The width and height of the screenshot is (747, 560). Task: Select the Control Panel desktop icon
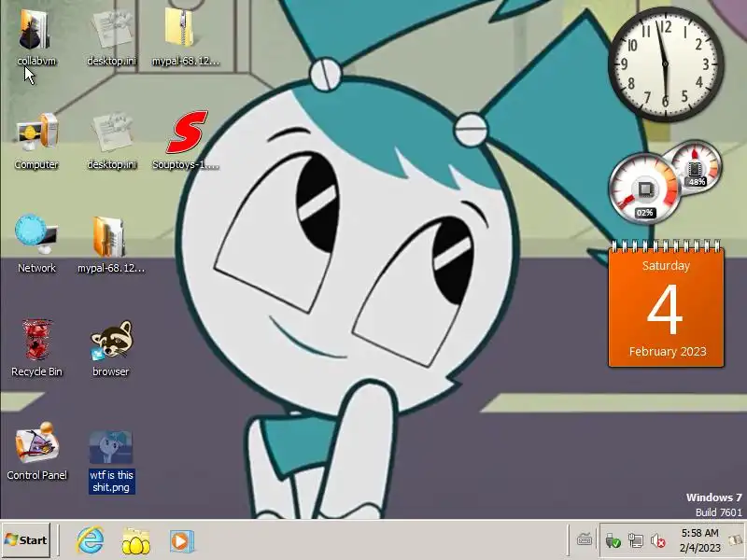36,444
